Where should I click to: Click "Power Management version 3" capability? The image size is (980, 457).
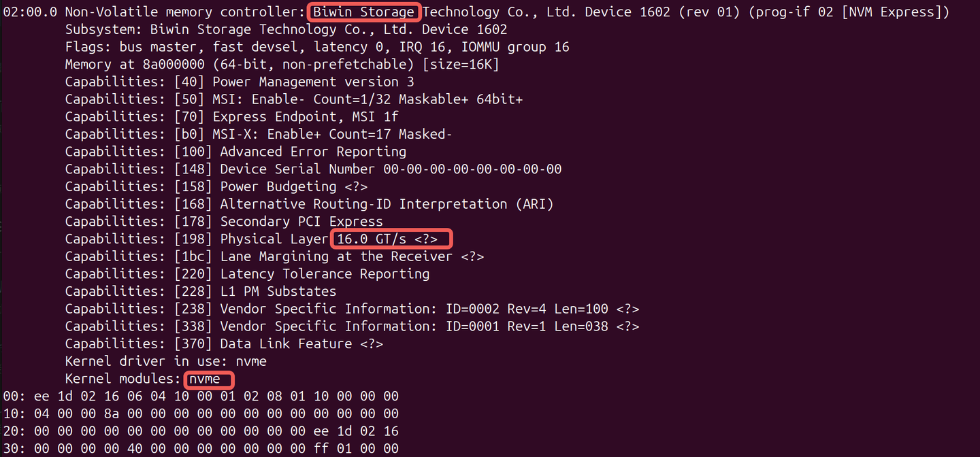pos(313,82)
